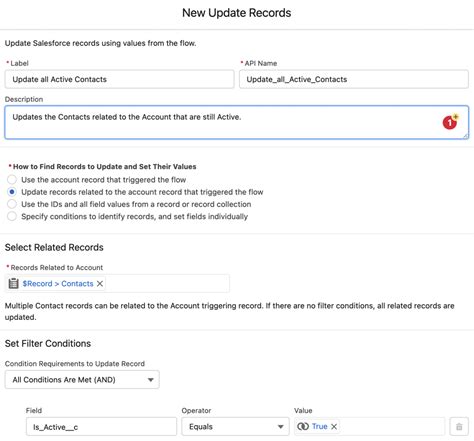Open the Condition Requirements dropdown
Screen dimensions: 474x441
[82, 380]
